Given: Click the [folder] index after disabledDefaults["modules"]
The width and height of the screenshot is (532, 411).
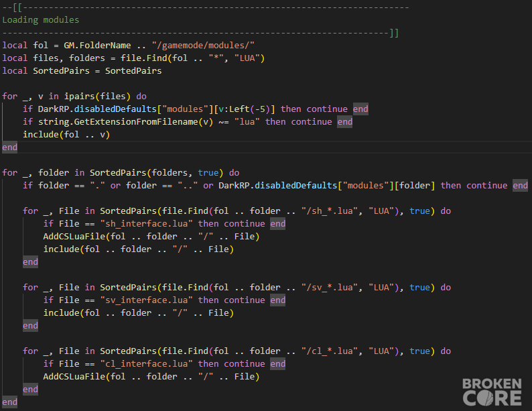Looking at the screenshot, I should [415, 186].
